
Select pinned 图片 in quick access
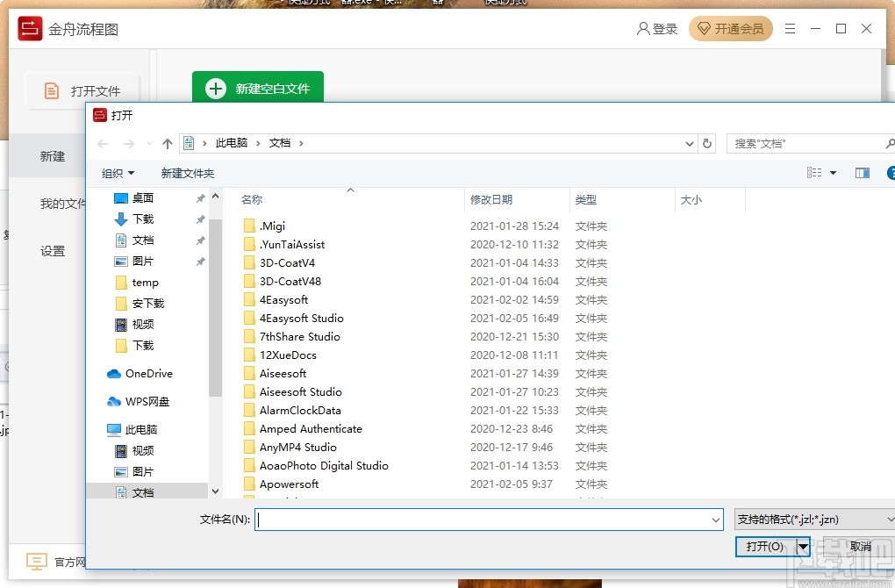pos(142,262)
